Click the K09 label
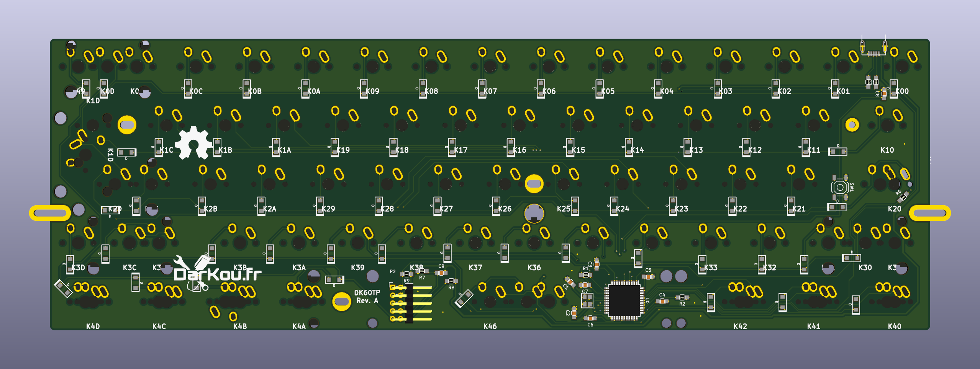 [372, 91]
